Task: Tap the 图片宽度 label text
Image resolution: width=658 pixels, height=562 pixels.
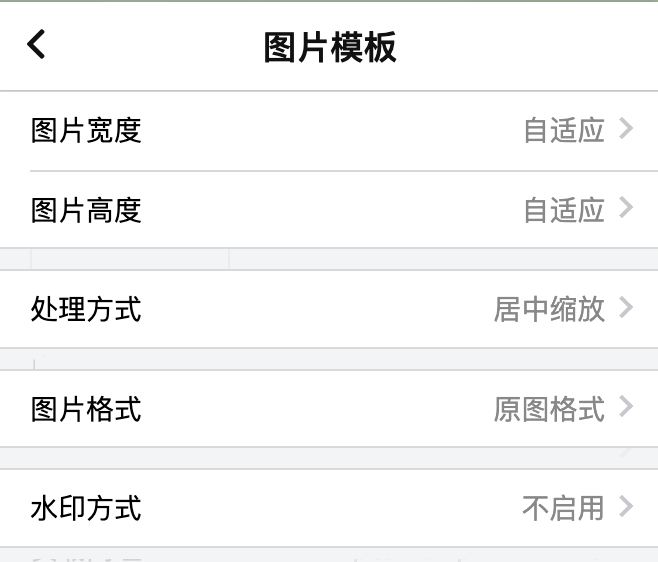Action: tap(86, 131)
